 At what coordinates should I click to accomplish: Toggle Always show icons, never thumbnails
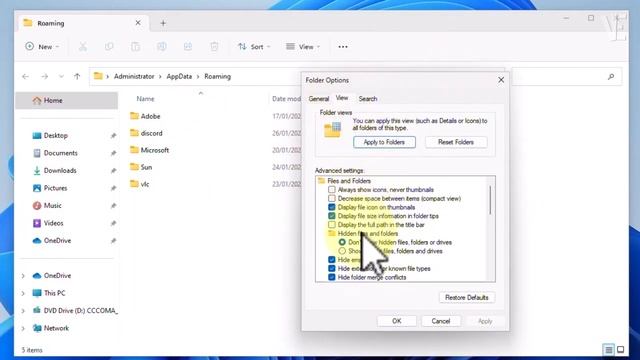pyautogui.click(x=332, y=190)
